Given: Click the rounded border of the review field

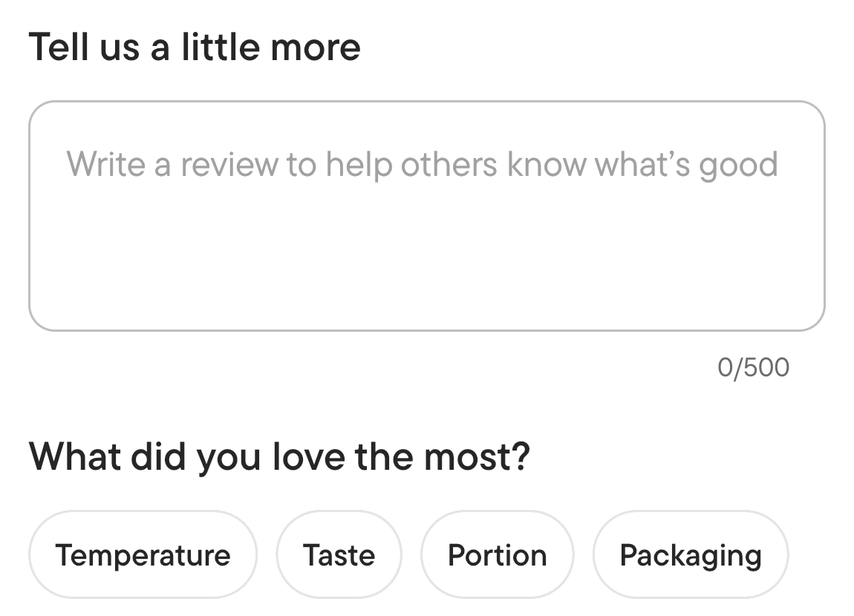Looking at the screenshot, I should 427,104.
